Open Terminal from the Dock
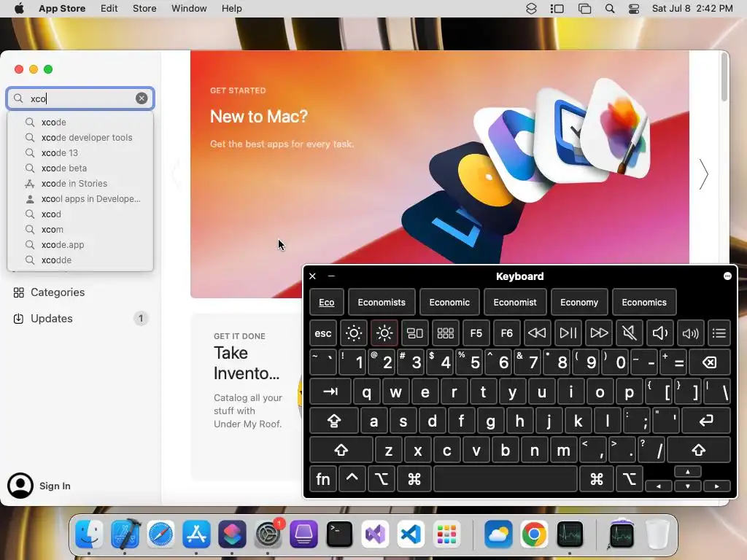 (339, 534)
